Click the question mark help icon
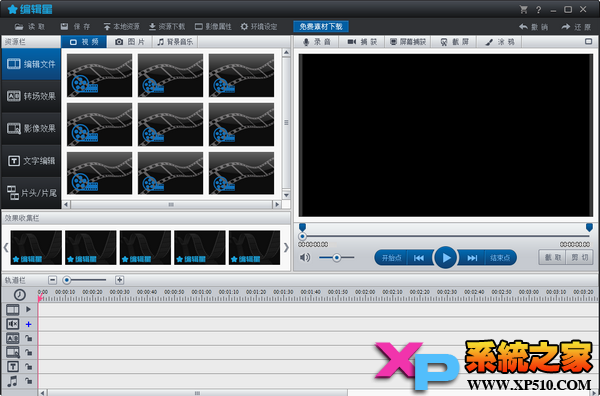 coord(538,10)
